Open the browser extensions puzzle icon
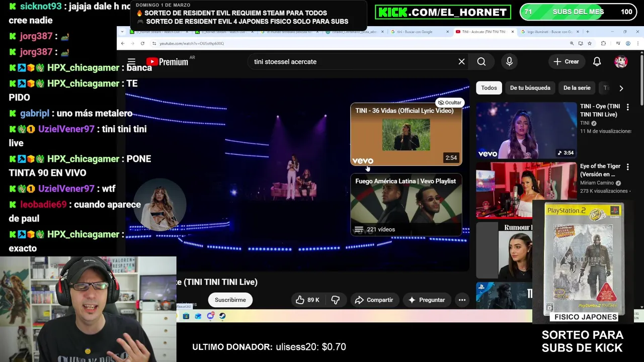 (603, 43)
